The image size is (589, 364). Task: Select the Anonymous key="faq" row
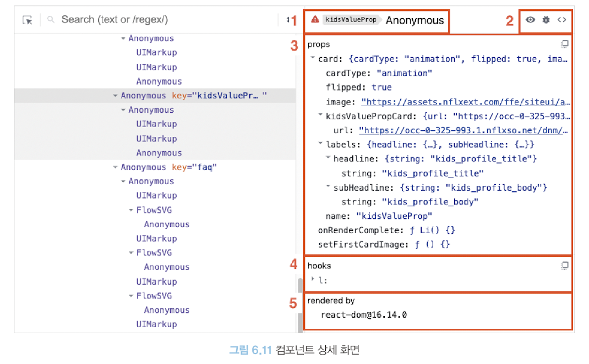coord(155,167)
